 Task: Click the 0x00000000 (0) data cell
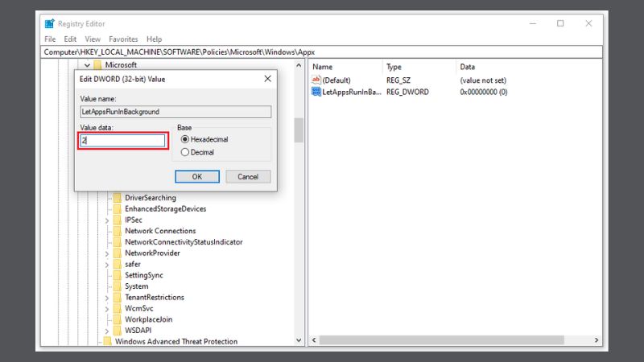(x=484, y=92)
